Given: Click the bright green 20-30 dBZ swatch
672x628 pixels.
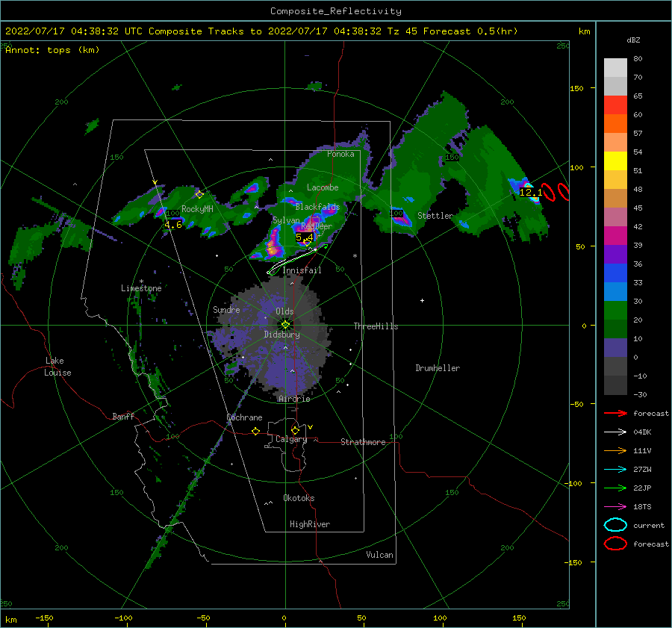Looking at the screenshot, I should point(615,310).
